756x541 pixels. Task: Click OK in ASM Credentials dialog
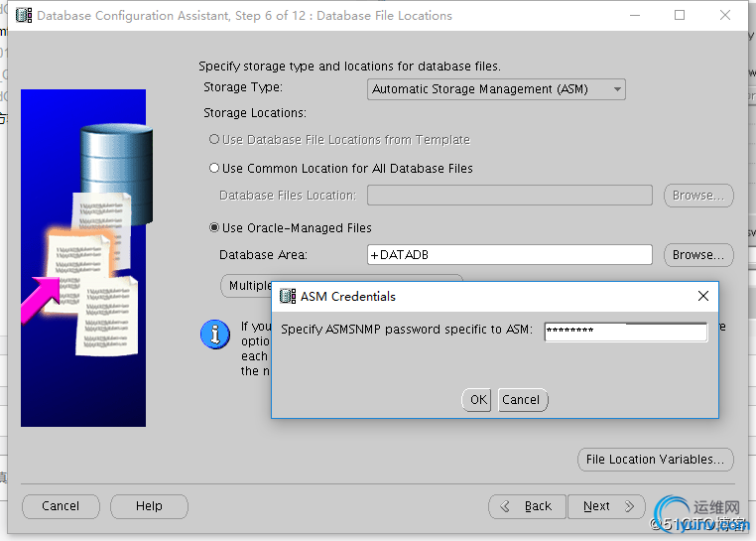[x=478, y=400]
